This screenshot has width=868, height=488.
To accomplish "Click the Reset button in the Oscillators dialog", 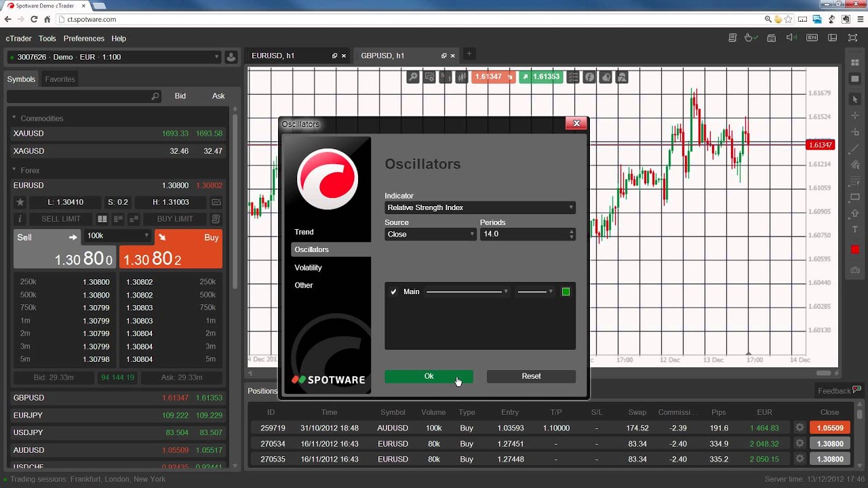I will point(531,376).
